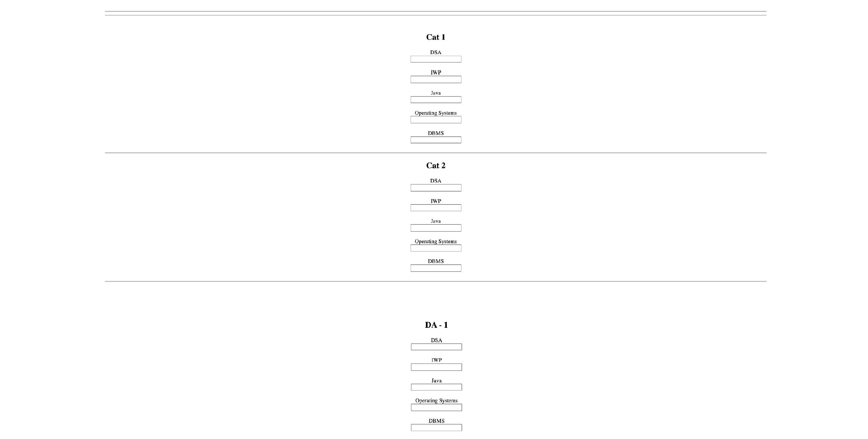This screenshot has width=868, height=439.
Task: Click the DSA input field under DA - 1
Action: point(436,347)
